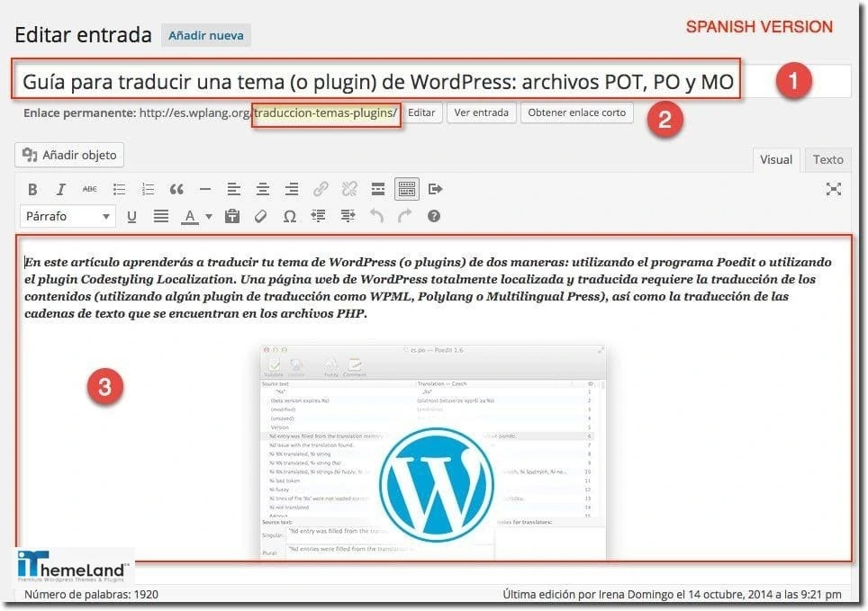This screenshot has height=611, width=868.
Task: Open the Párrafo format dropdown
Action: click(68, 216)
